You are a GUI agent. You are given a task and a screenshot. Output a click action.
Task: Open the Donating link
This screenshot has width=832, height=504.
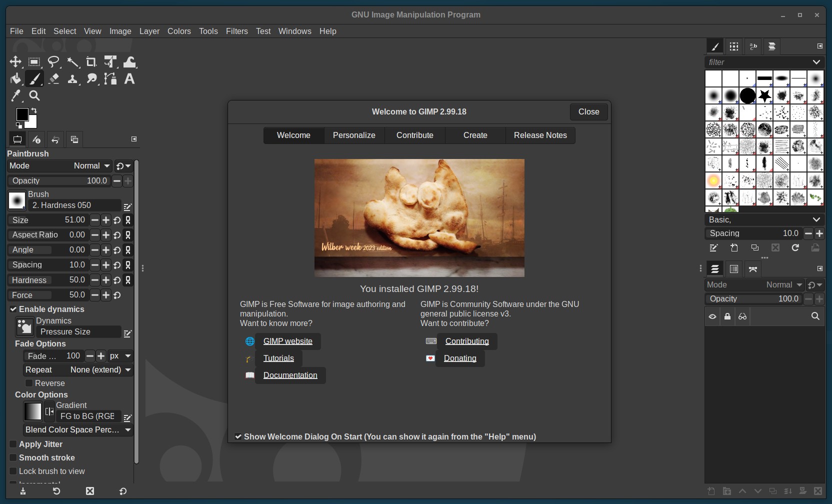click(460, 358)
